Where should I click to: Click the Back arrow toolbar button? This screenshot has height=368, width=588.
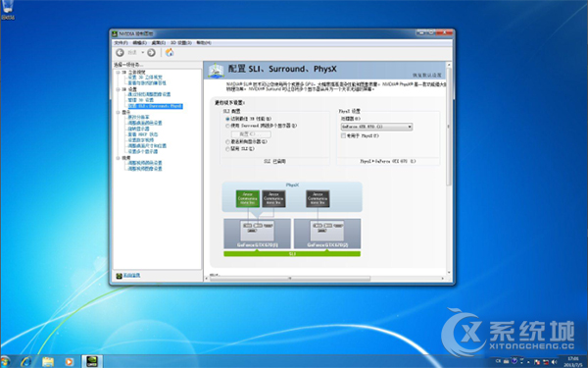120,53
